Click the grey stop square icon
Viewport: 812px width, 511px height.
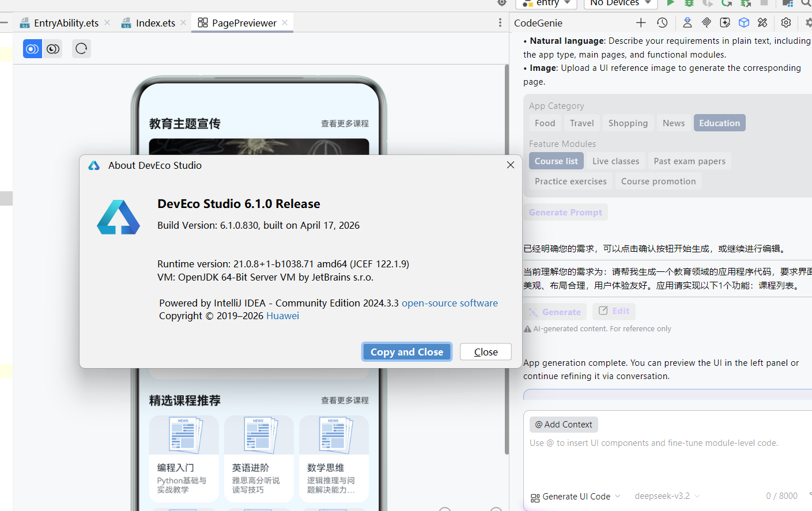click(764, 3)
